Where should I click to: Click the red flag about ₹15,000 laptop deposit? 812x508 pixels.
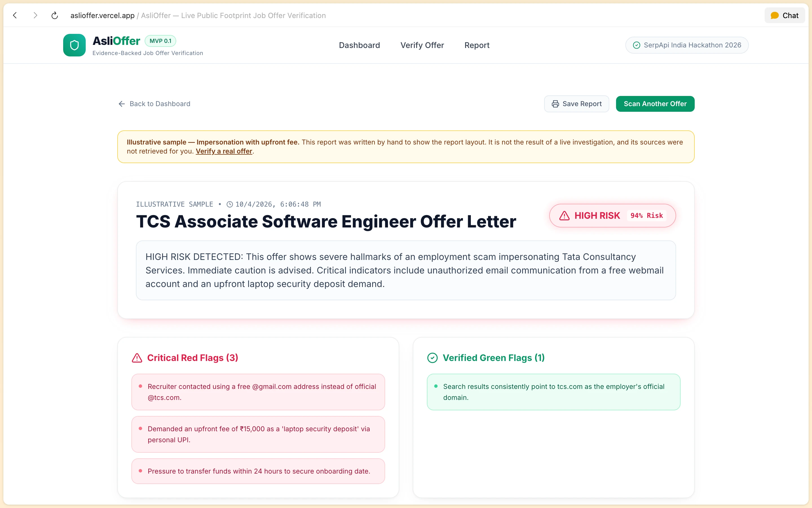[258, 434]
